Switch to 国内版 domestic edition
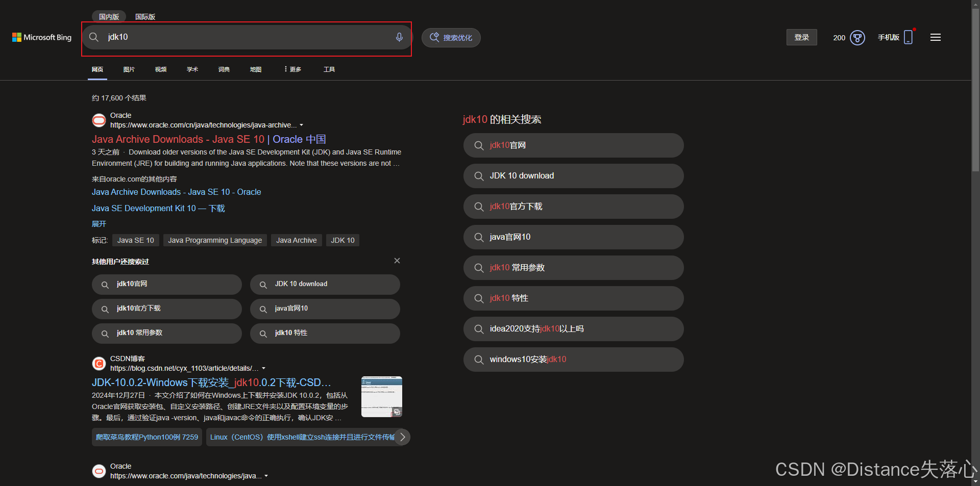This screenshot has height=486, width=980. (x=109, y=16)
